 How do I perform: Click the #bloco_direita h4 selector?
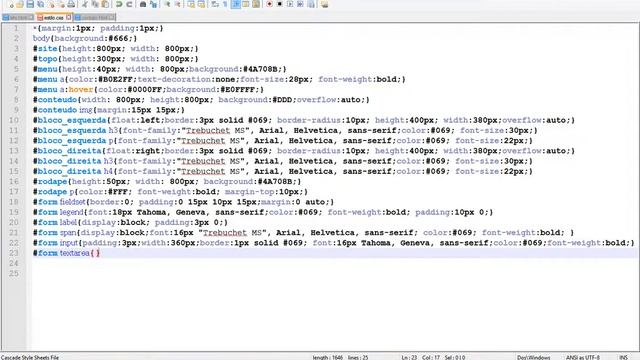tap(73, 171)
